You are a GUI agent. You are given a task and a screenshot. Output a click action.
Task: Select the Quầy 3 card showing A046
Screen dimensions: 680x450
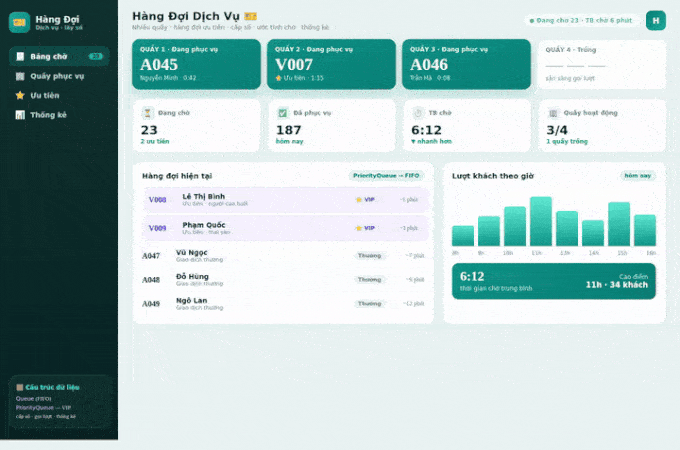467,64
